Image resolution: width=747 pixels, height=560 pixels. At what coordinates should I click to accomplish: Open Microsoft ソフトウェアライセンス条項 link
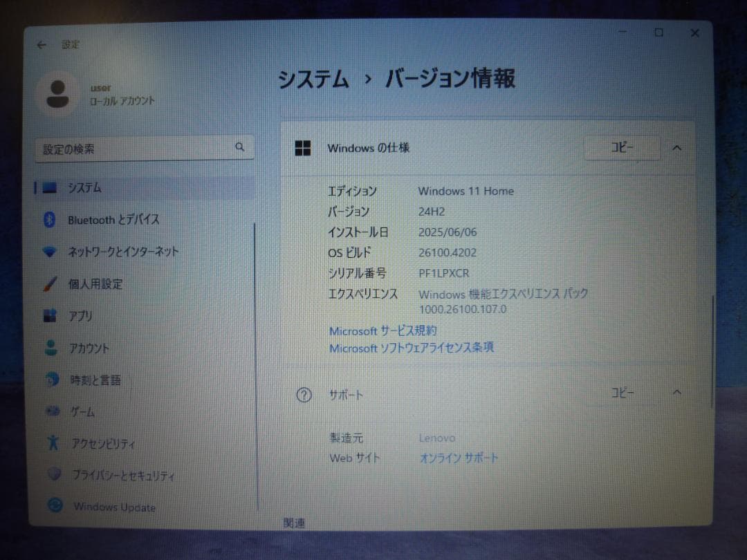(412, 348)
